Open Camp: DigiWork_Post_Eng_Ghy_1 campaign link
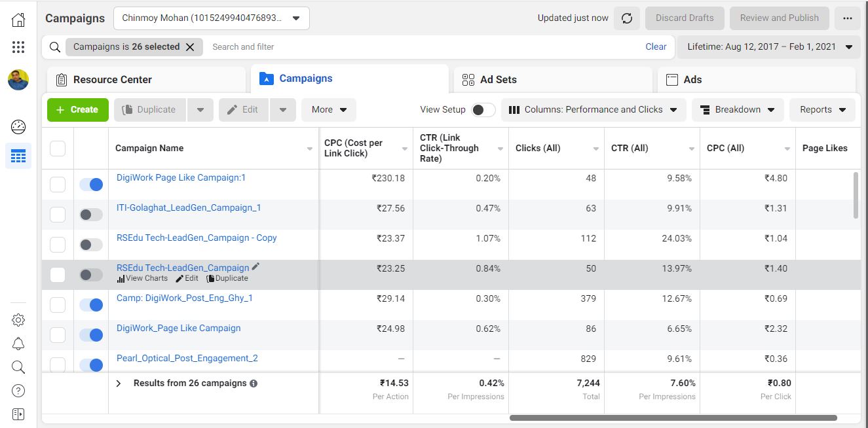The width and height of the screenshot is (868, 428). pyautogui.click(x=185, y=298)
